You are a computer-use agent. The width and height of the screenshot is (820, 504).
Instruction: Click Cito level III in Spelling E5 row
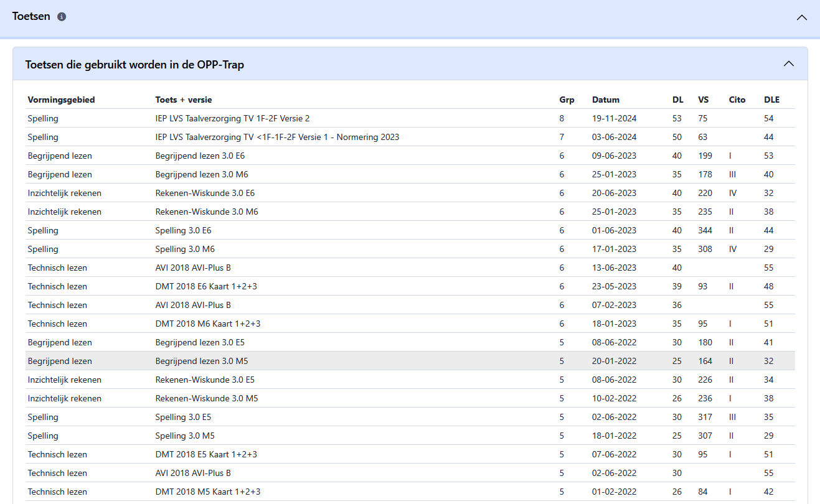point(732,417)
